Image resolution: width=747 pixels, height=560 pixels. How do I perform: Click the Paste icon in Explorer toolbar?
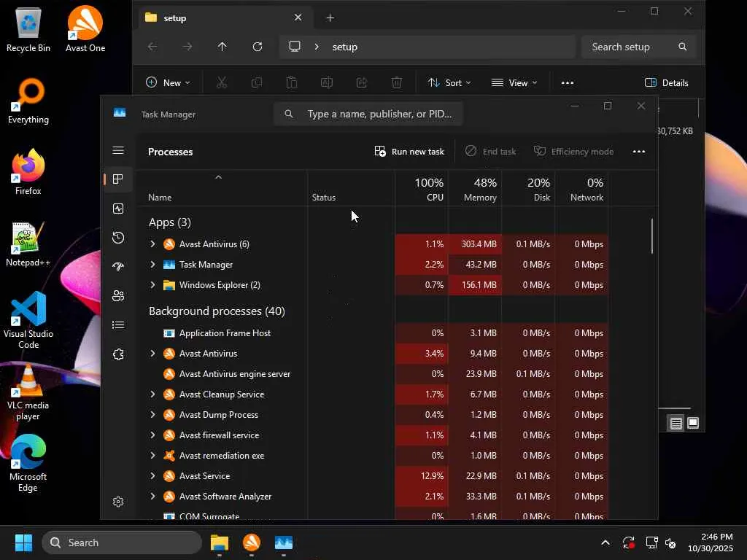click(292, 83)
